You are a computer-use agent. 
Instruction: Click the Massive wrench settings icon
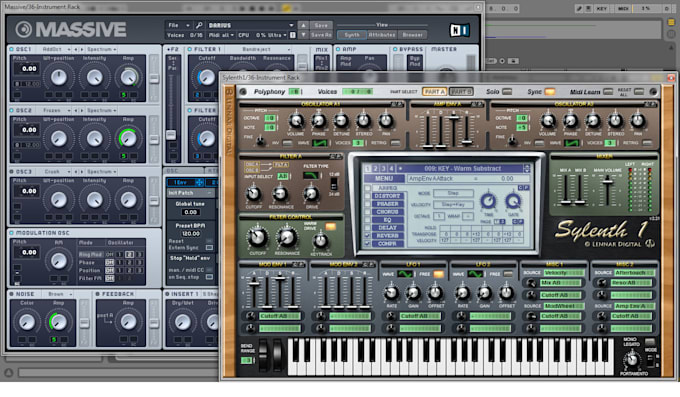coord(199,25)
